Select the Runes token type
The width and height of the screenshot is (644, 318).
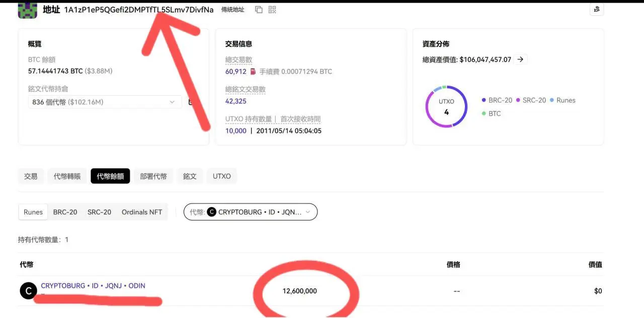(x=33, y=212)
